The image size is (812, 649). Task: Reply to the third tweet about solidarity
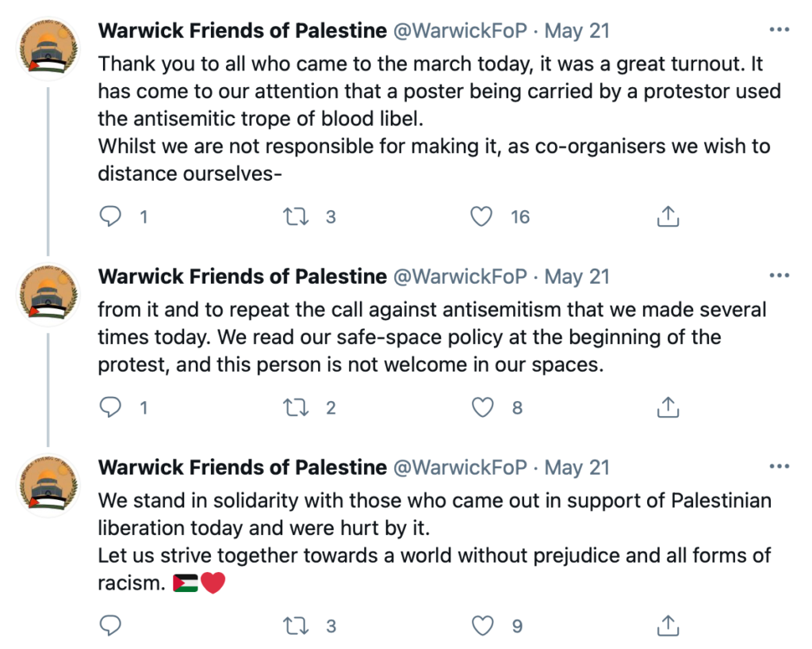pos(110,626)
